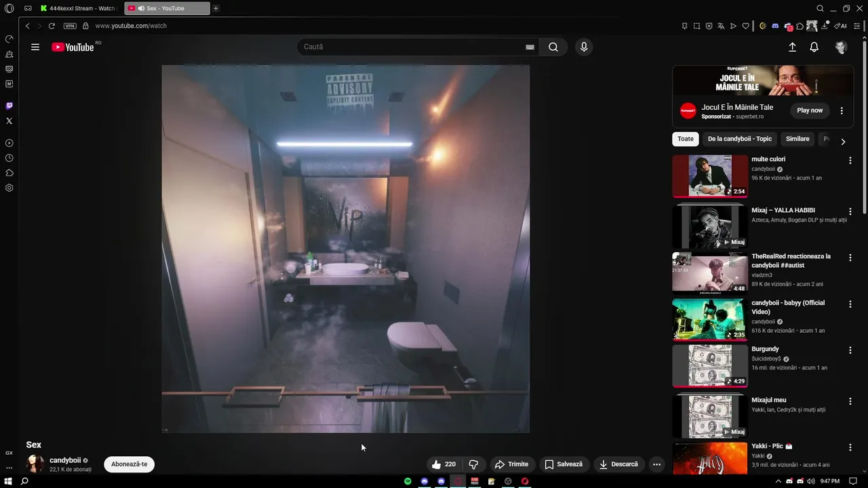Select the Toate filter chip
868x488 pixels.
[686, 139]
